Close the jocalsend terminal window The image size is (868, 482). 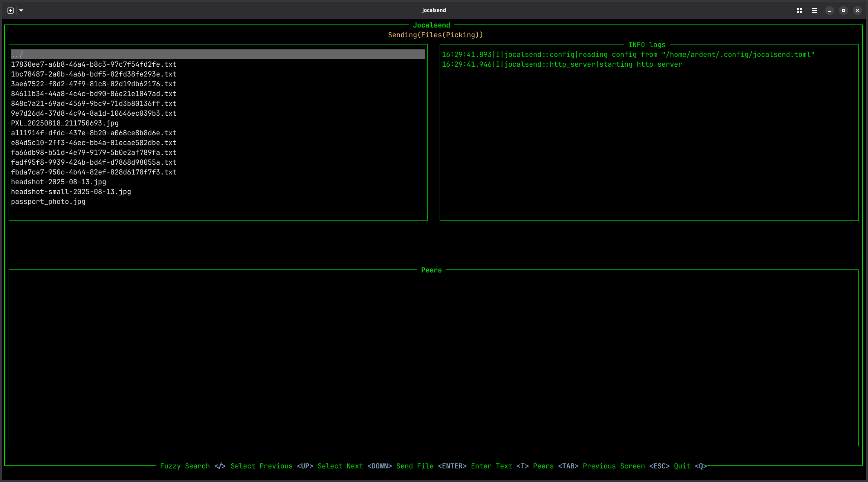tap(857, 11)
